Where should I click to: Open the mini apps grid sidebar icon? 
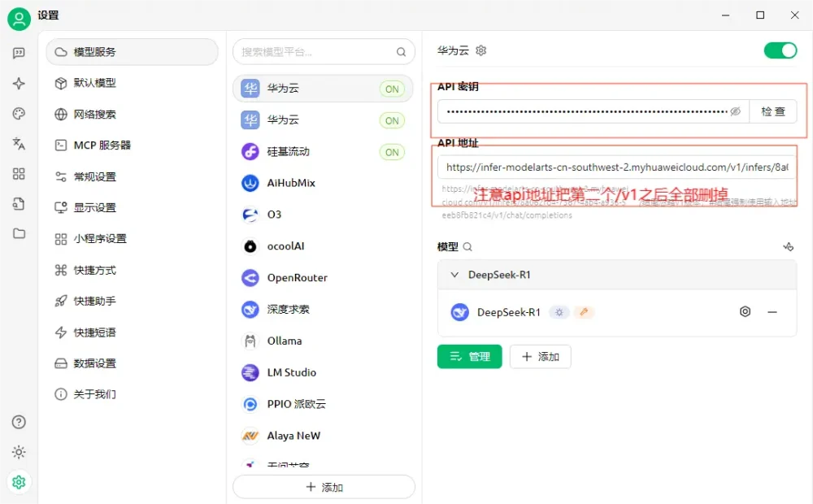coord(19,174)
